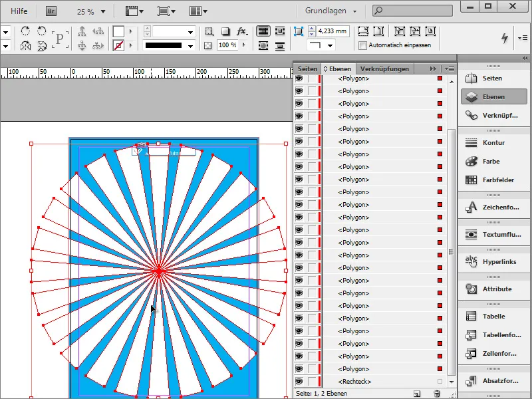This screenshot has height=399, width=532.
Task: Open the Kontur panel from the dock
Action: [x=492, y=142]
